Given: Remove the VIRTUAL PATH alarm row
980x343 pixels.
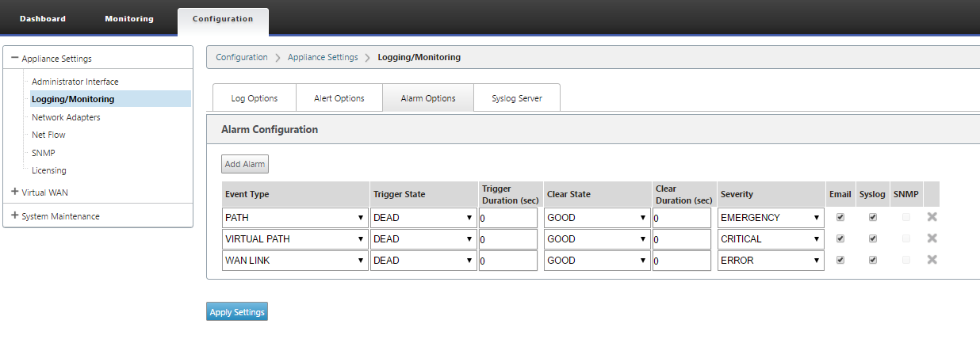Looking at the screenshot, I should coord(932,238).
